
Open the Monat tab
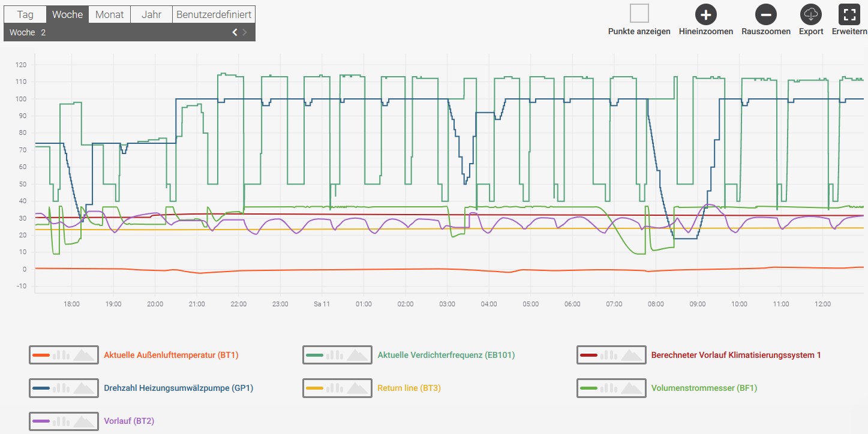110,14
